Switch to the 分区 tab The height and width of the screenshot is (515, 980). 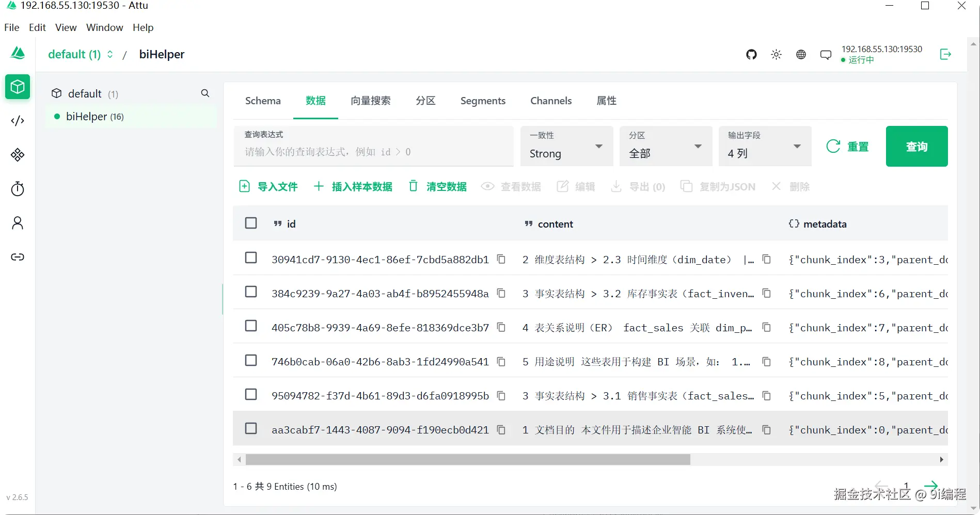425,101
